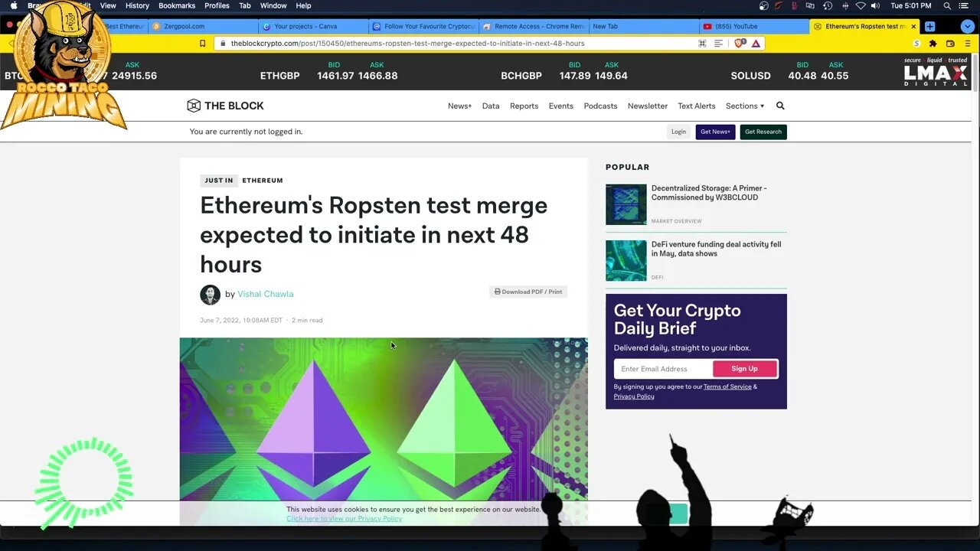Open the Window menu in menu bar
Screen dimensions: 980x551
point(273,5)
